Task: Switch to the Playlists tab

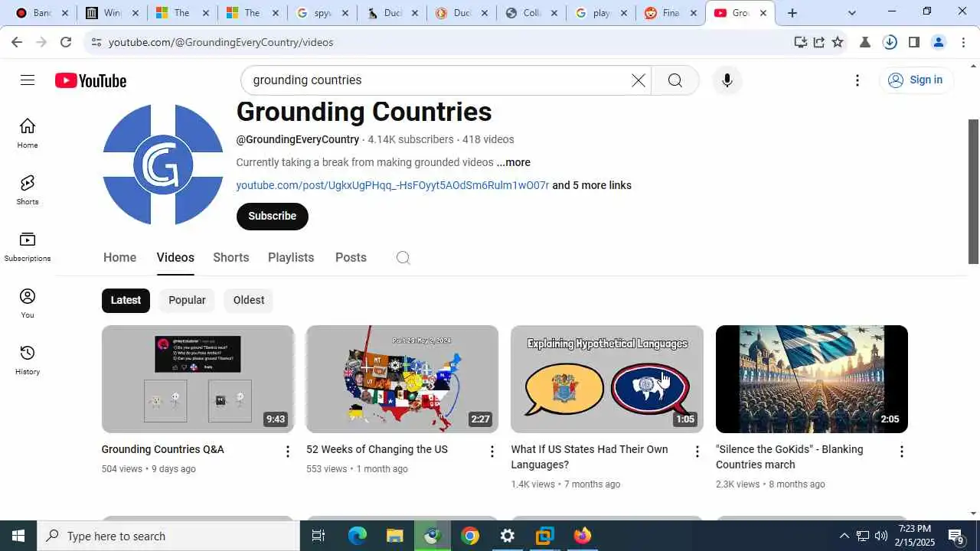Action: pos(291,258)
